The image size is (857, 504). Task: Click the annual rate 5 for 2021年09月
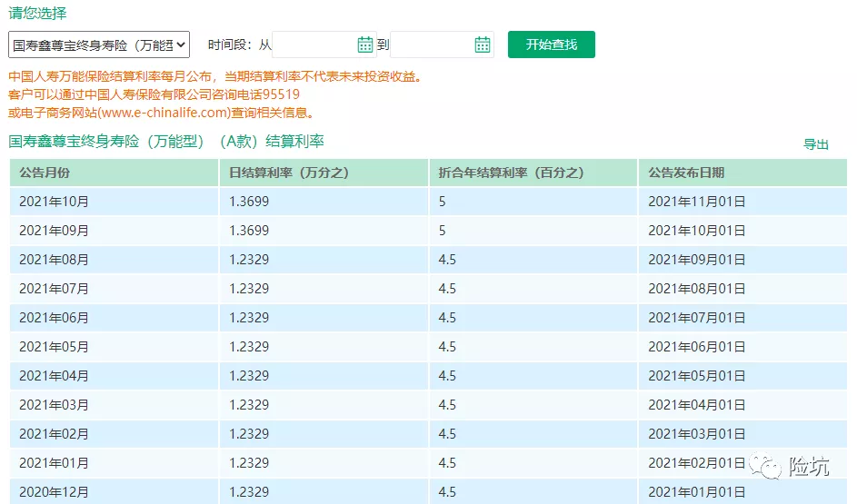[533, 231]
